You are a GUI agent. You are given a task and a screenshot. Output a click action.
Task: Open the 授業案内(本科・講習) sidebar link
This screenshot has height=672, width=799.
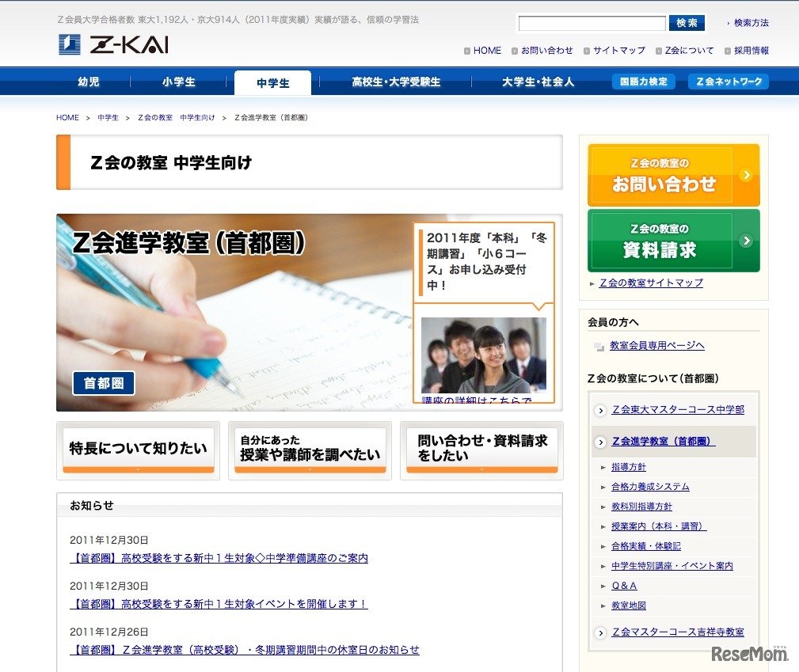(x=659, y=527)
